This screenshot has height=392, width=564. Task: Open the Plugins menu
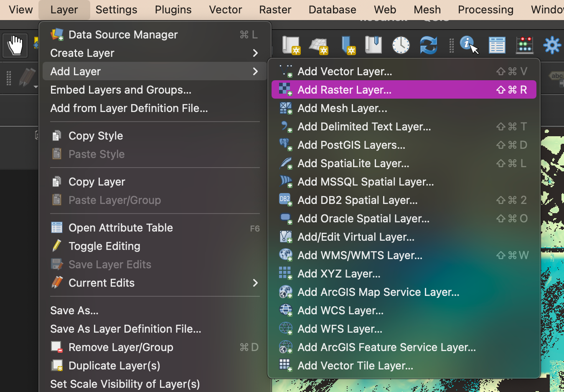tap(173, 10)
